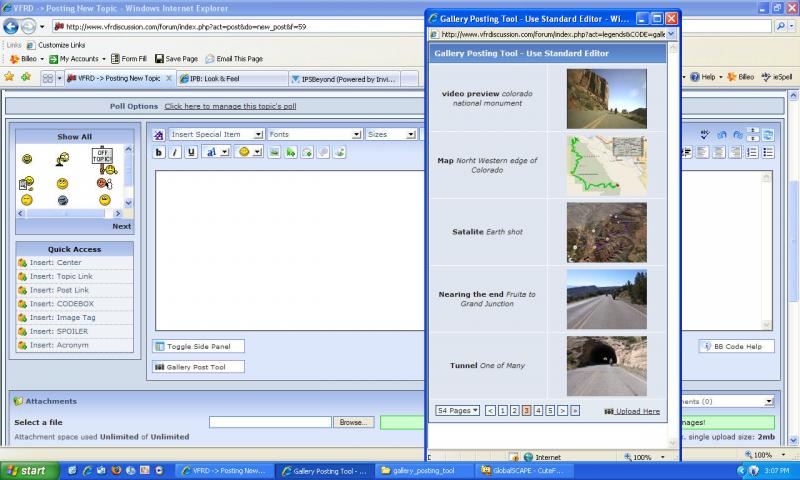
Task: Toggle bold formatting in the post editor
Action: coord(159,152)
